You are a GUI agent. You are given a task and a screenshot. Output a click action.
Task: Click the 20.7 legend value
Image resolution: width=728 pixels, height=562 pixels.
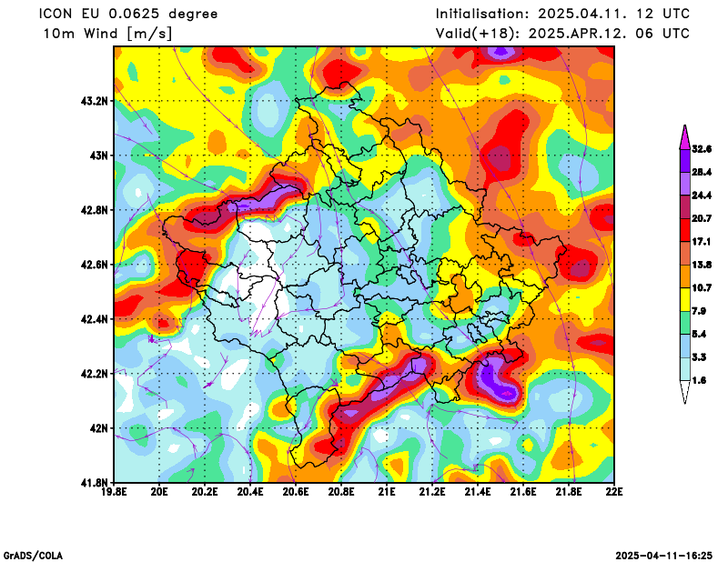tap(702, 218)
